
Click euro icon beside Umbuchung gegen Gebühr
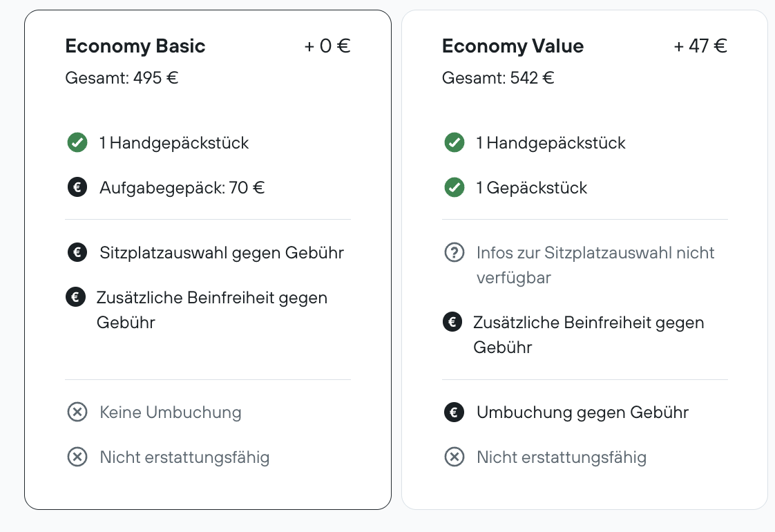click(455, 412)
